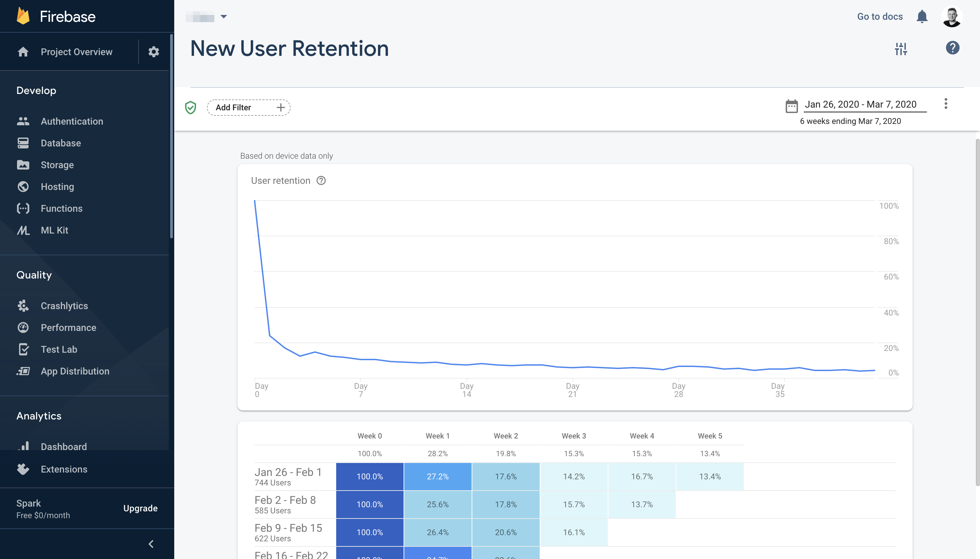980x559 pixels.
Task: Click the help question mark icon
Action: (952, 48)
